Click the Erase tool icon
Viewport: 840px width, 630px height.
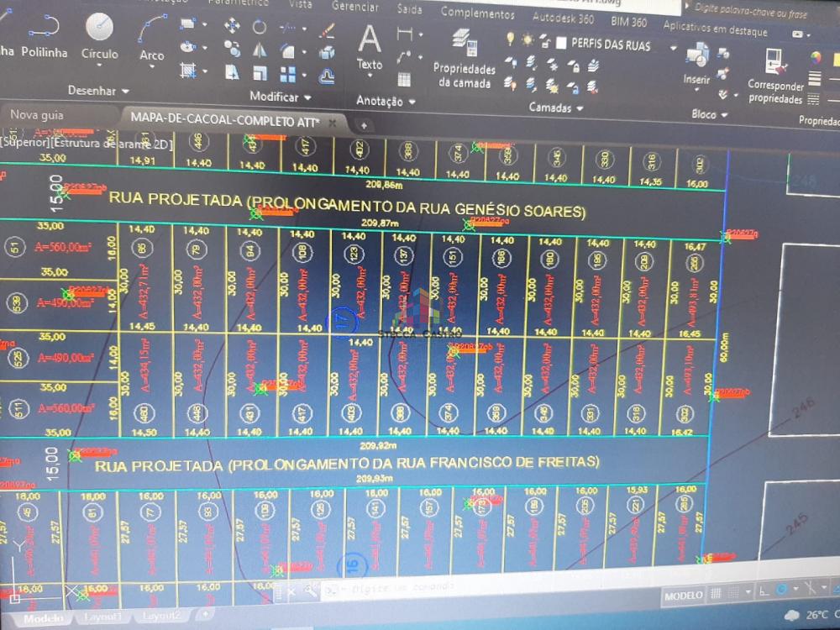[x=327, y=30]
